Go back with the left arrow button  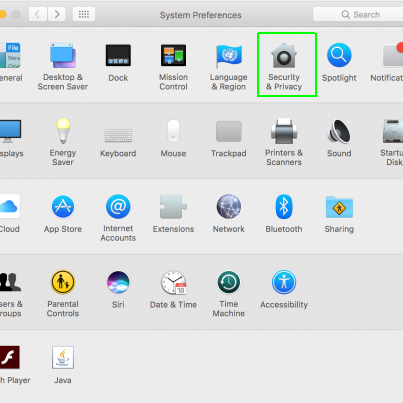pos(37,14)
